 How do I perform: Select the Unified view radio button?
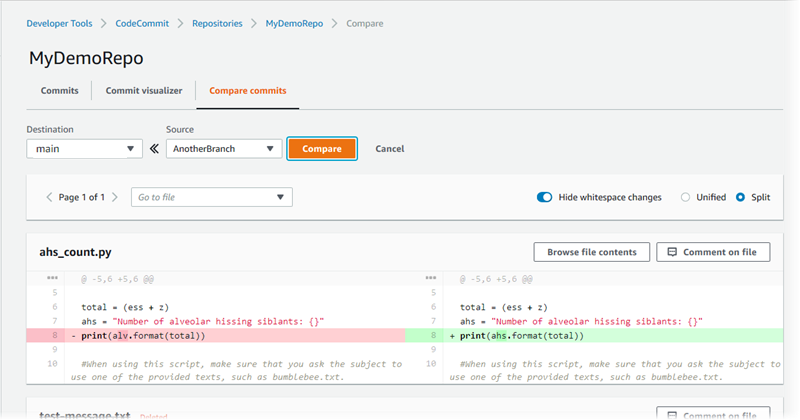686,197
